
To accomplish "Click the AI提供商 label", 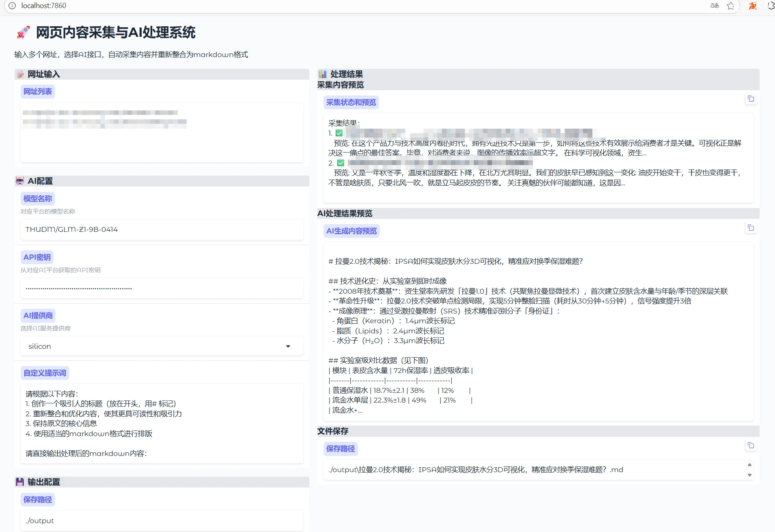I will [x=38, y=316].
